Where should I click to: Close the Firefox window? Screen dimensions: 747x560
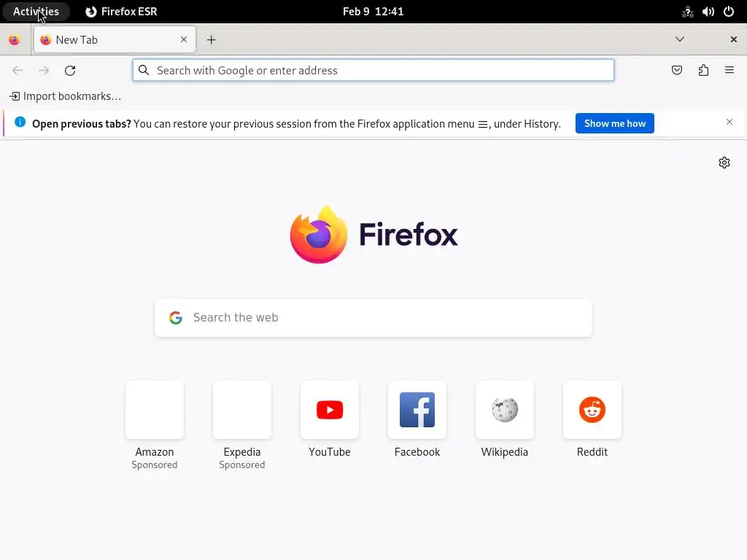tap(734, 39)
